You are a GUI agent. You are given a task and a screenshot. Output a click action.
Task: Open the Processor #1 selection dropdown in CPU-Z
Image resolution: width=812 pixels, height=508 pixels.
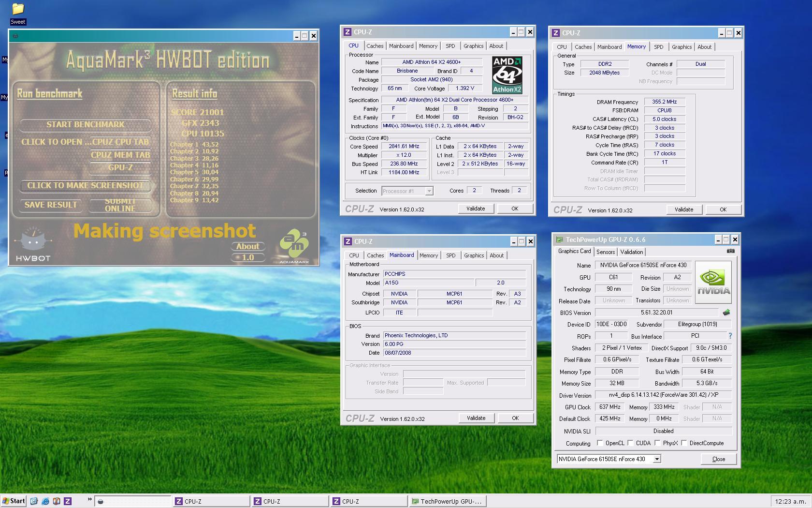click(429, 191)
